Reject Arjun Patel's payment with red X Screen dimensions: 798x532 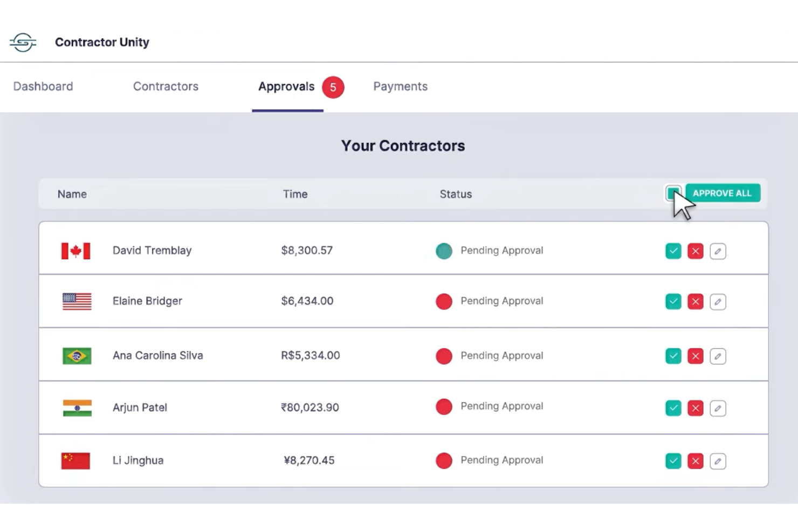(x=696, y=408)
